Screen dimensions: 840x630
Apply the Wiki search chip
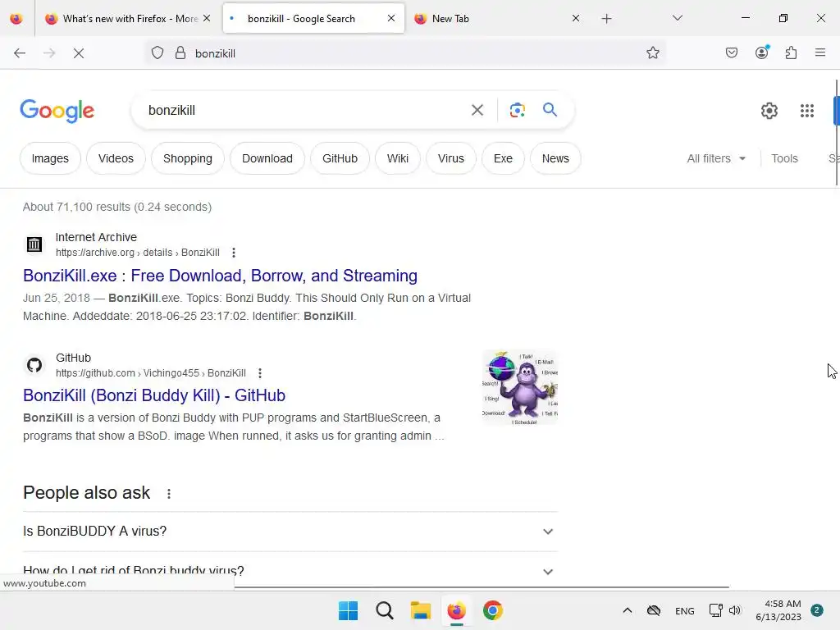click(x=398, y=158)
